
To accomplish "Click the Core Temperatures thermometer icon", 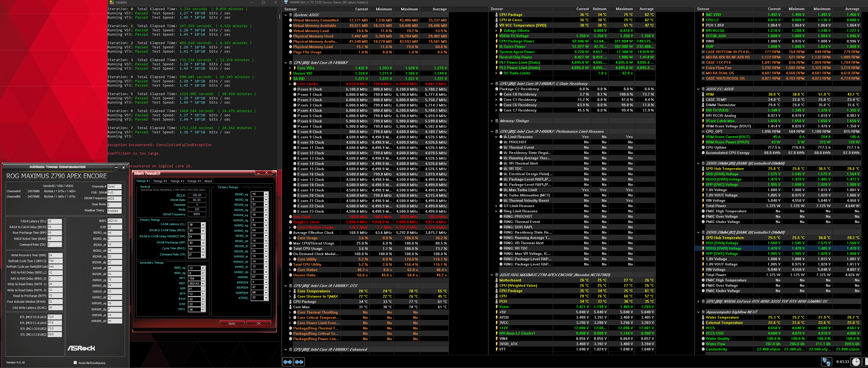I will [x=295, y=291].
